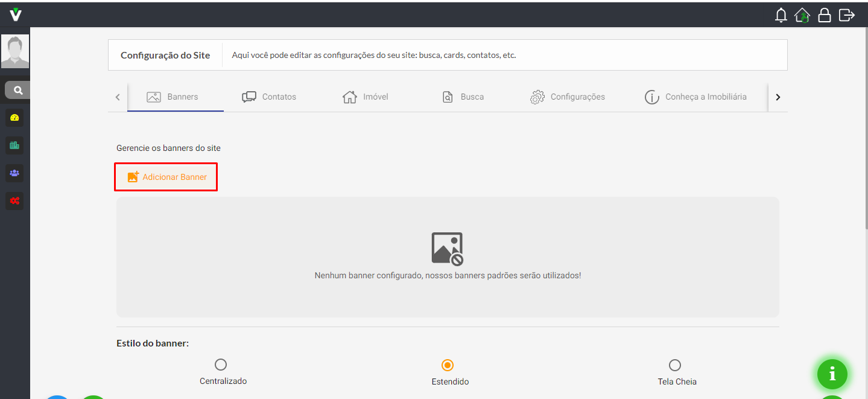The image size is (868, 399).
Task: Click the logout exit icon
Action: point(847,15)
